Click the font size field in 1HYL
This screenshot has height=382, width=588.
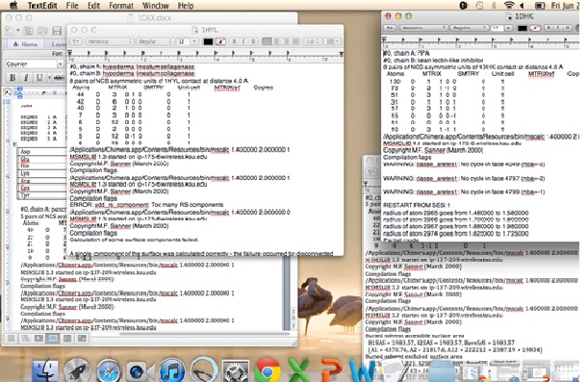183,41
